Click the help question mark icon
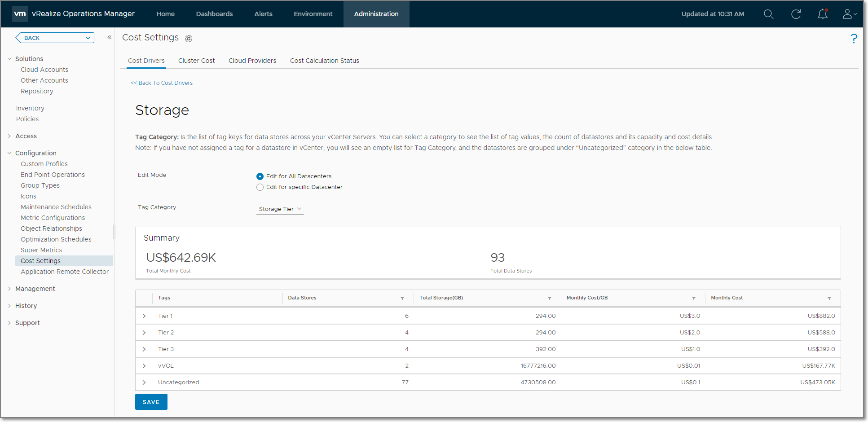Screen dimensions: 868x422 (854, 39)
